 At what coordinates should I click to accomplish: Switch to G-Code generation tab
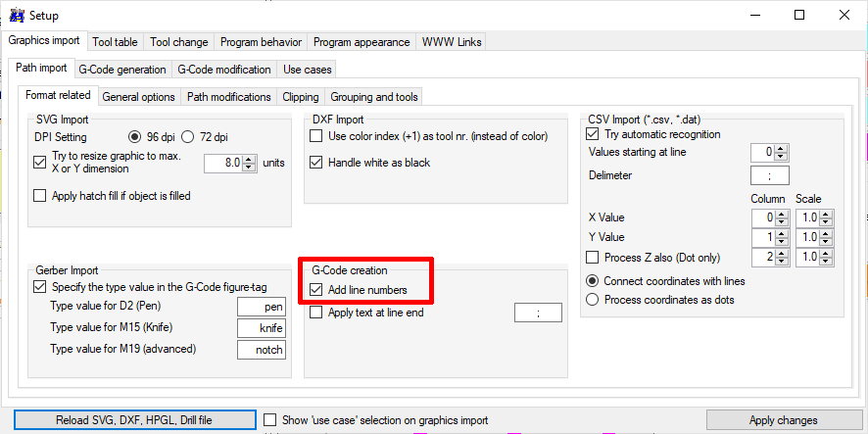(x=122, y=70)
